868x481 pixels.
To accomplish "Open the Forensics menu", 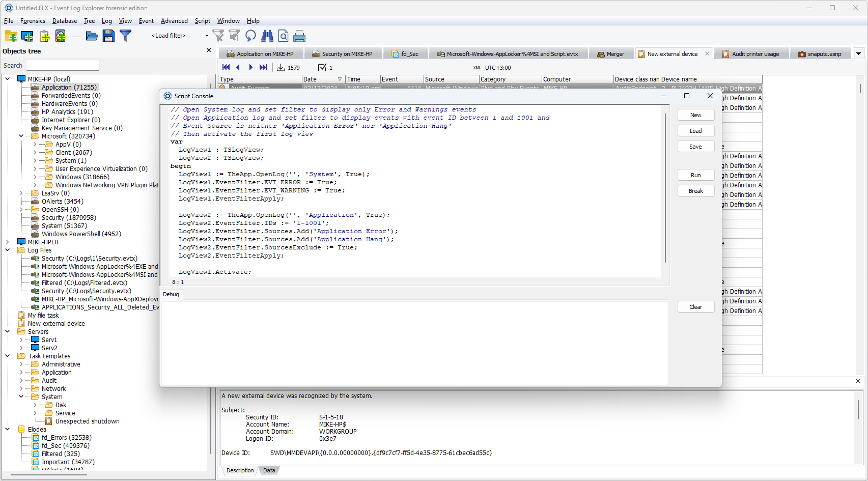I will tap(33, 21).
